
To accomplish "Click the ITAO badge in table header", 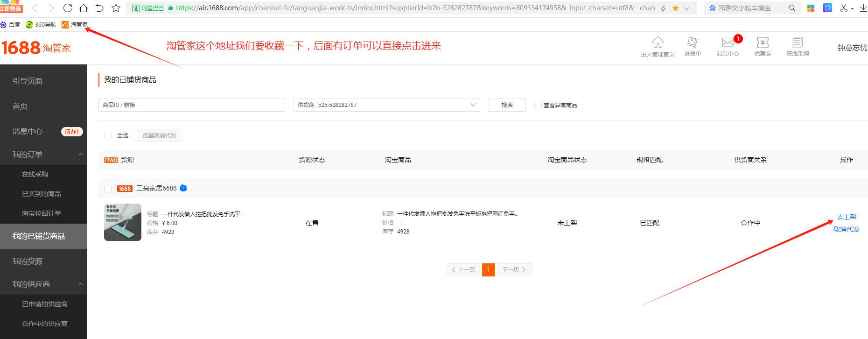I will point(111,160).
